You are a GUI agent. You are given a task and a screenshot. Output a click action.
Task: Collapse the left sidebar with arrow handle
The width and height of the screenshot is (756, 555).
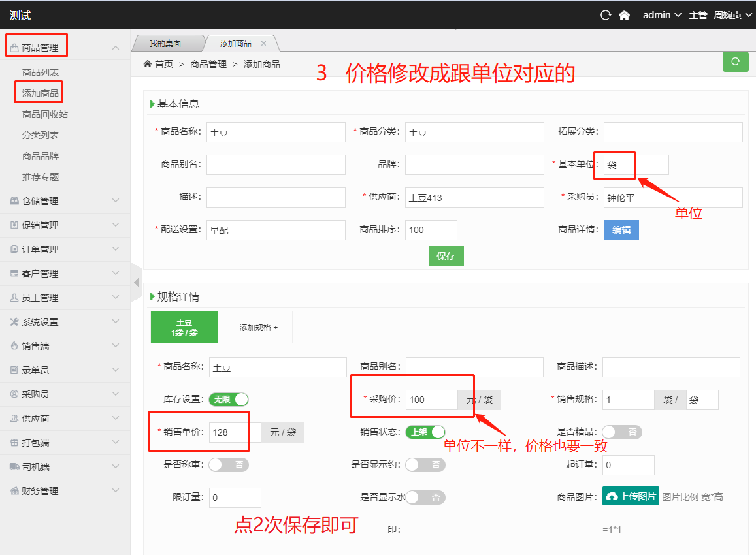(x=136, y=282)
